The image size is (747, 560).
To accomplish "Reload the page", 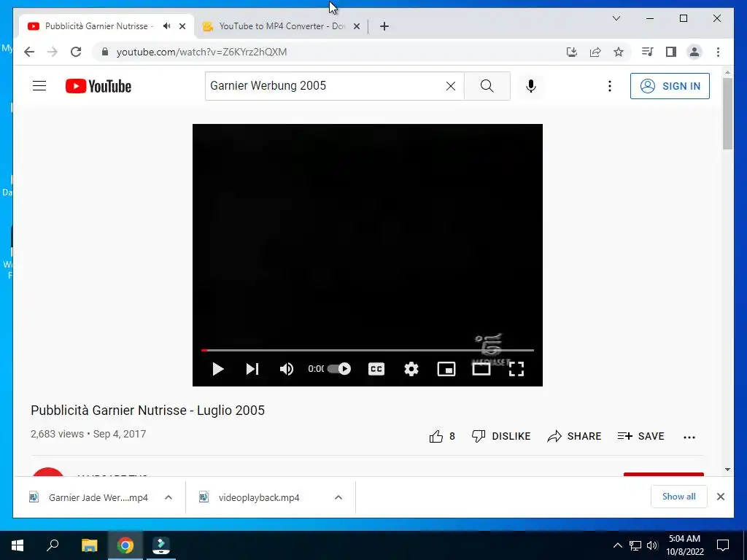I will coord(76,52).
